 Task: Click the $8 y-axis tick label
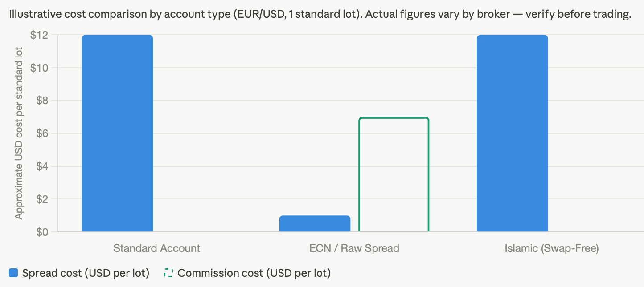click(42, 101)
